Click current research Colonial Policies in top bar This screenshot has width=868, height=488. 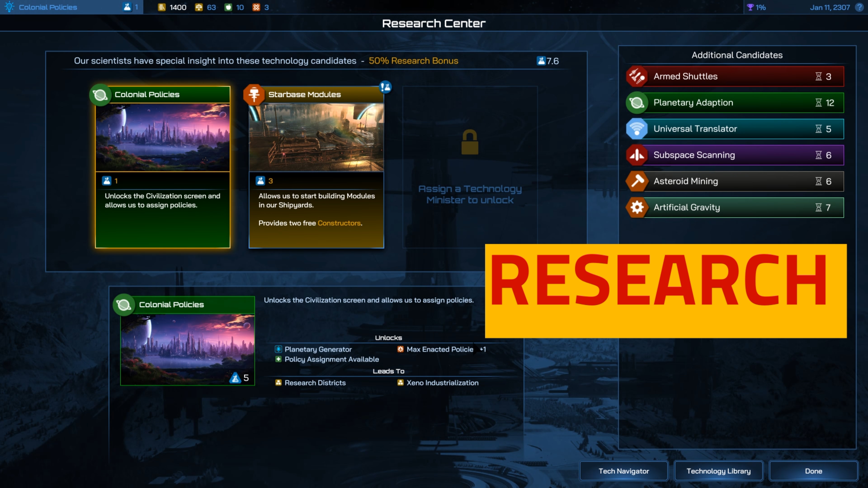(x=47, y=7)
